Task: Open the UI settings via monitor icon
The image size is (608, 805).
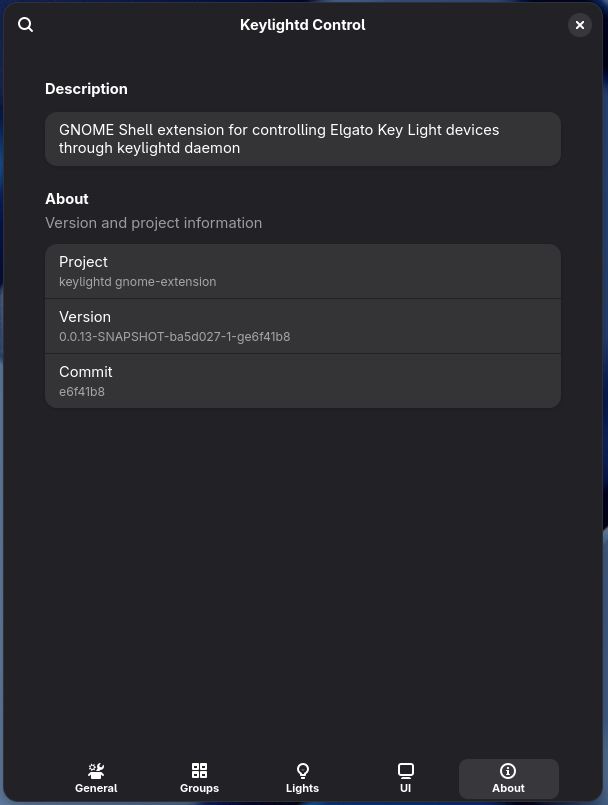Action: click(x=405, y=770)
